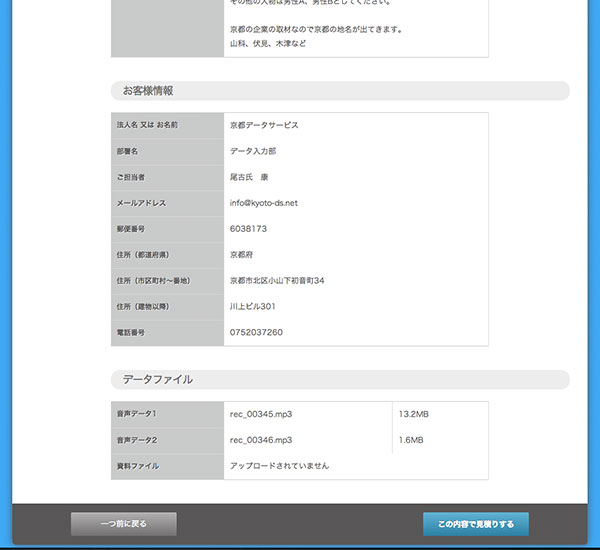Viewport: 600px width, 550px height.
Task: Click the department value データ入力部
Action: pos(253,151)
